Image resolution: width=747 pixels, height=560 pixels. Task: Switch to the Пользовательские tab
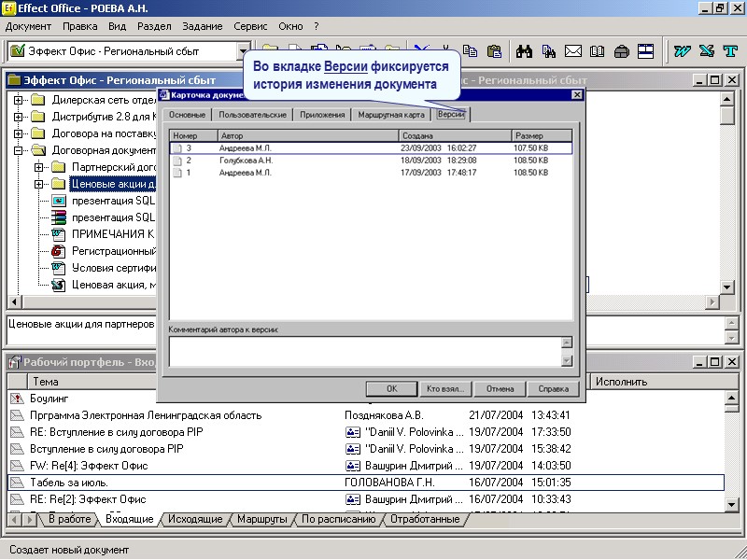[252, 114]
